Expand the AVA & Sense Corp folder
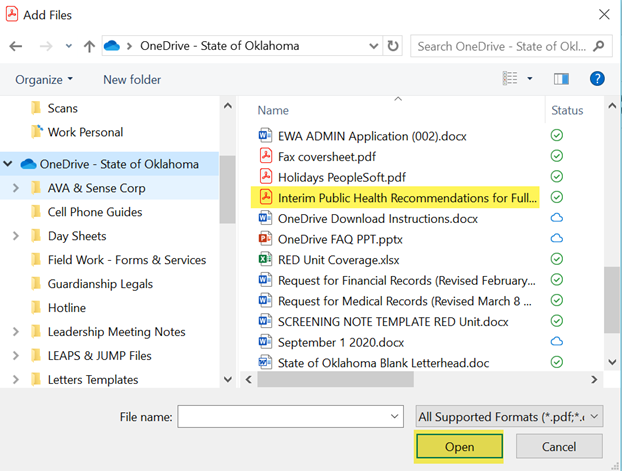This screenshot has height=471, width=622. coord(15,188)
